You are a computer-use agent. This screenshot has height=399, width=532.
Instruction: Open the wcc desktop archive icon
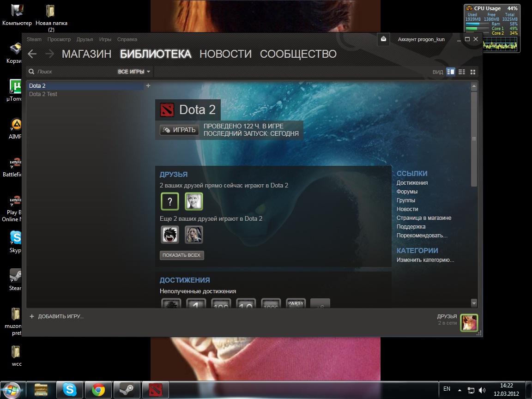click(x=16, y=356)
